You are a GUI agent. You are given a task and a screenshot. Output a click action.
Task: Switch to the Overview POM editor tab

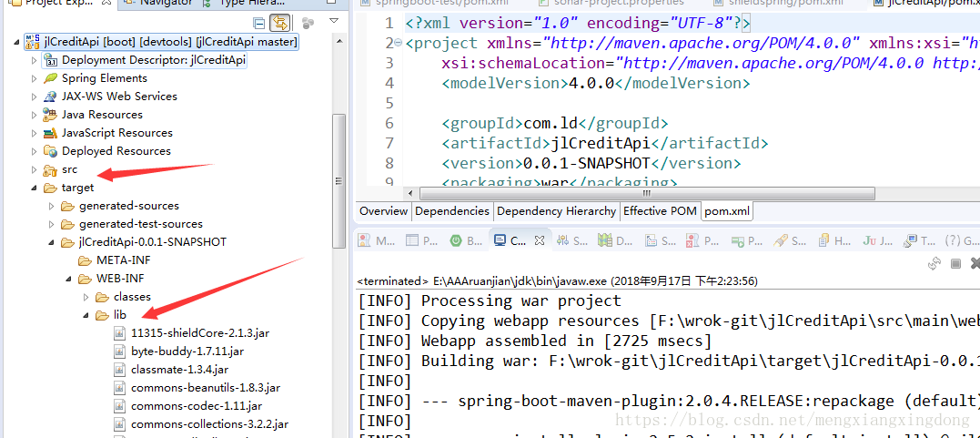tap(383, 211)
